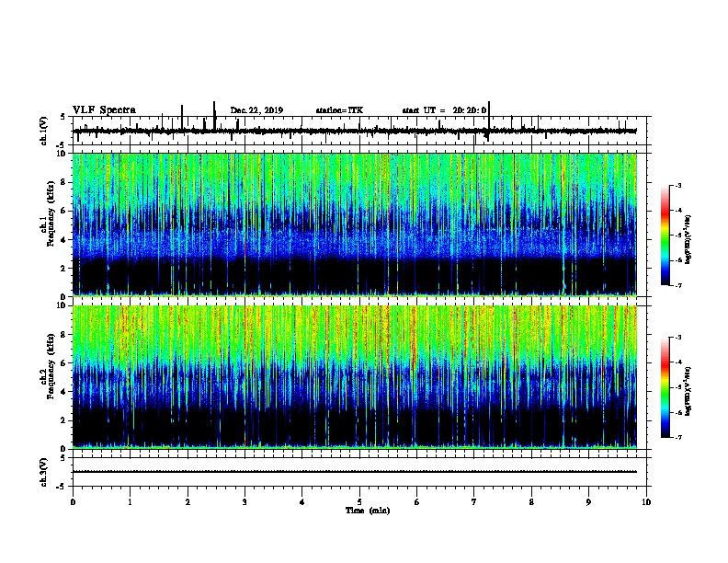The height and width of the screenshot is (563, 728).
Task: Click the "Time (min)" axis label
Action: (x=368, y=511)
